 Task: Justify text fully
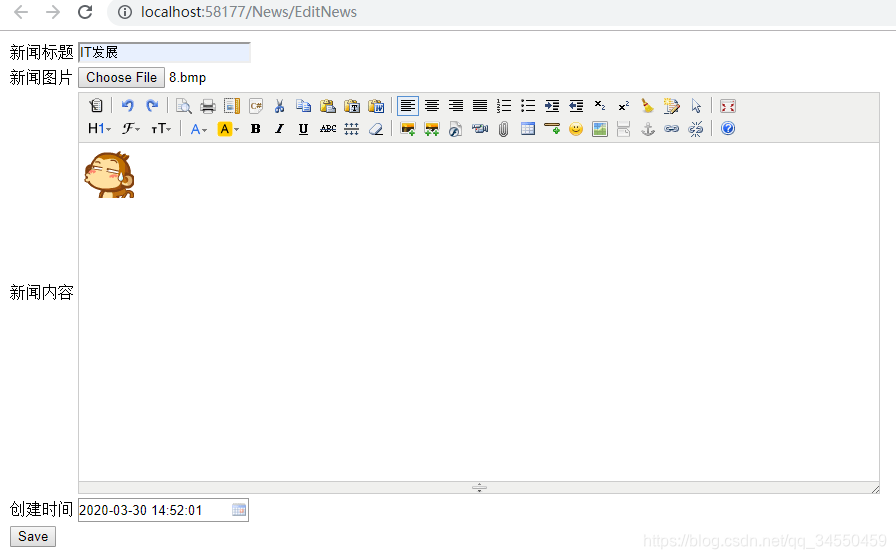pyautogui.click(x=479, y=106)
